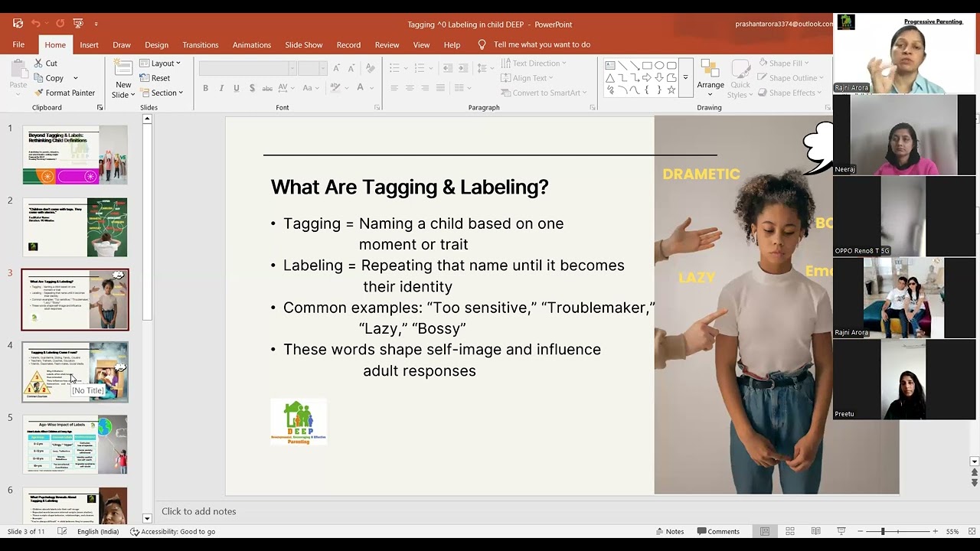This screenshot has width=980, height=551.
Task: Switch to the Design tab
Action: coord(156,44)
